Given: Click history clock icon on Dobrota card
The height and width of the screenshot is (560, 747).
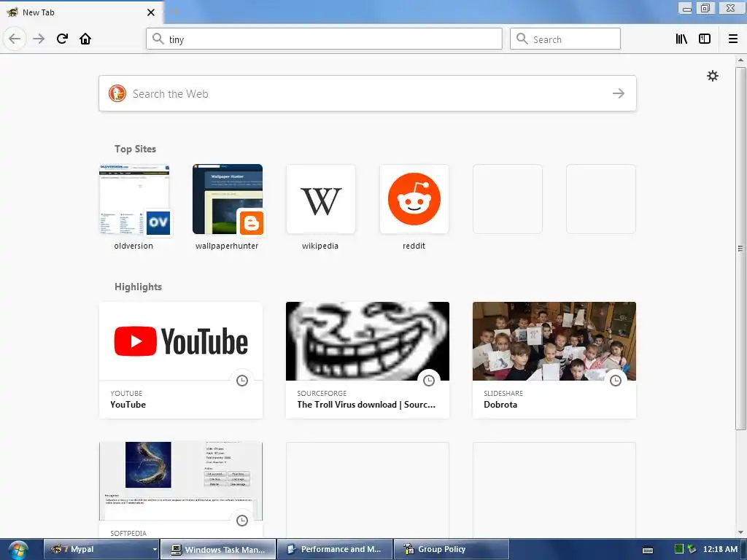Looking at the screenshot, I should pos(616,381).
